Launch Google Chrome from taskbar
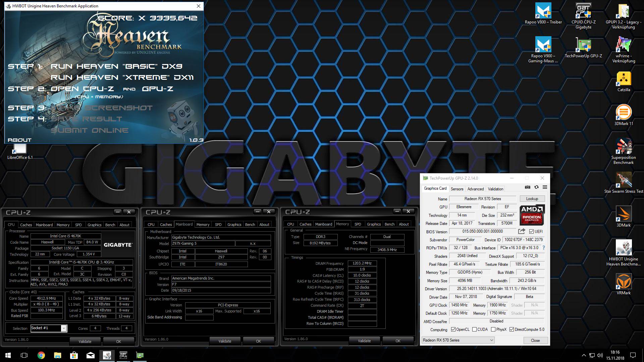This screenshot has width=644, height=362. click(41, 355)
